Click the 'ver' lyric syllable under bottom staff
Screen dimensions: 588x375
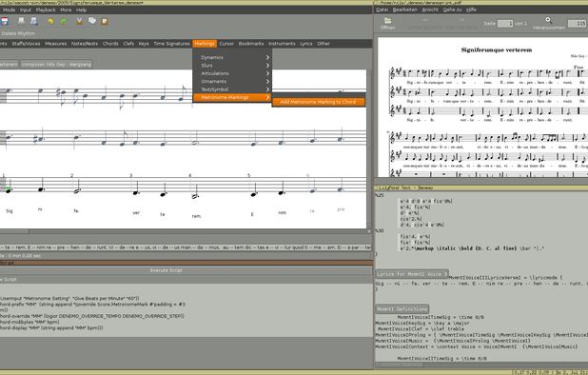click(136, 212)
